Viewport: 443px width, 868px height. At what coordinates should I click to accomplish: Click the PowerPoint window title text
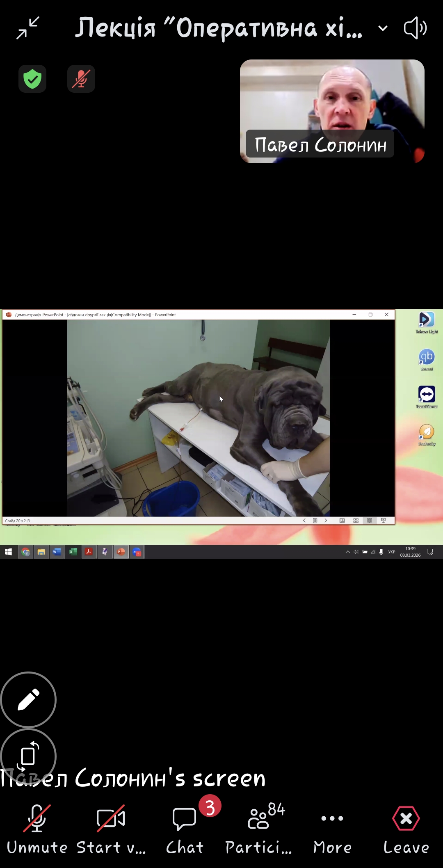point(95,315)
